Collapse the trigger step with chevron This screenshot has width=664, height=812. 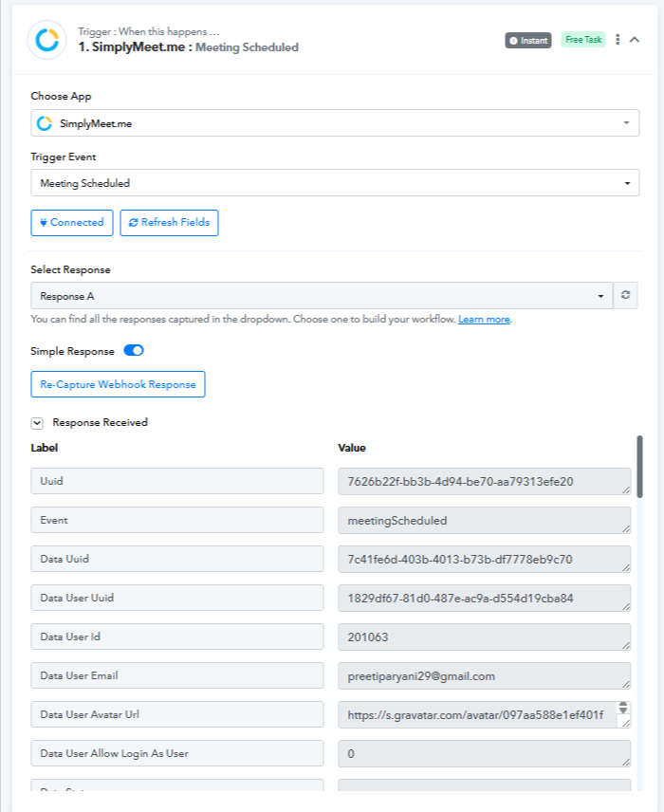click(635, 40)
